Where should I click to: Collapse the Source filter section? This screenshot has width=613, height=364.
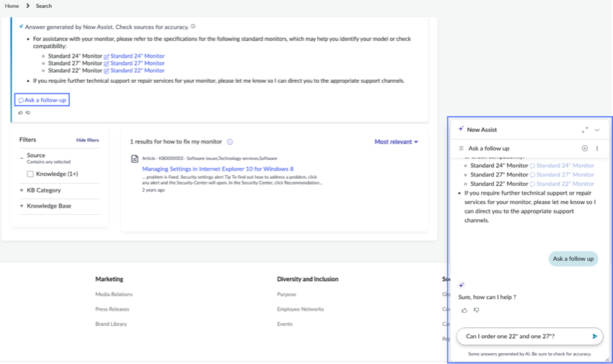tap(22, 158)
